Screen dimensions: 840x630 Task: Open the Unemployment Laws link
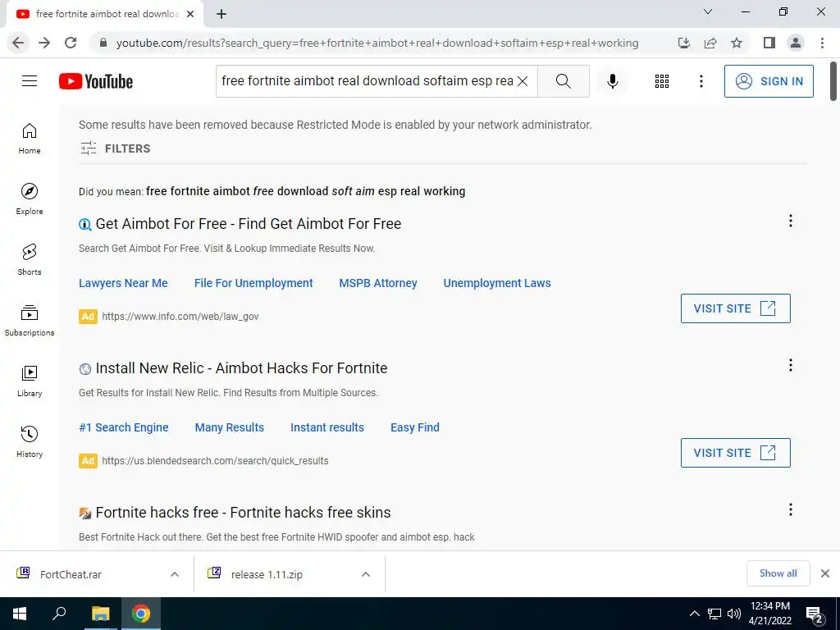(496, 283)
